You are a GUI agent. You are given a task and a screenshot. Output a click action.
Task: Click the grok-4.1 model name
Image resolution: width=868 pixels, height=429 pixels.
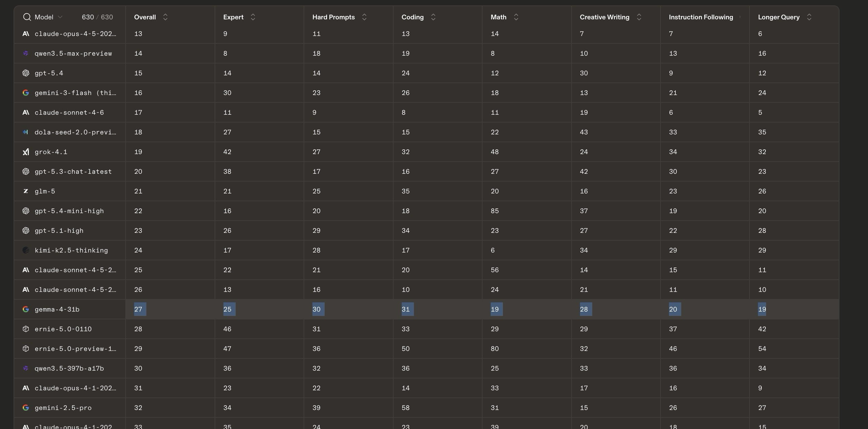point(51,152)
